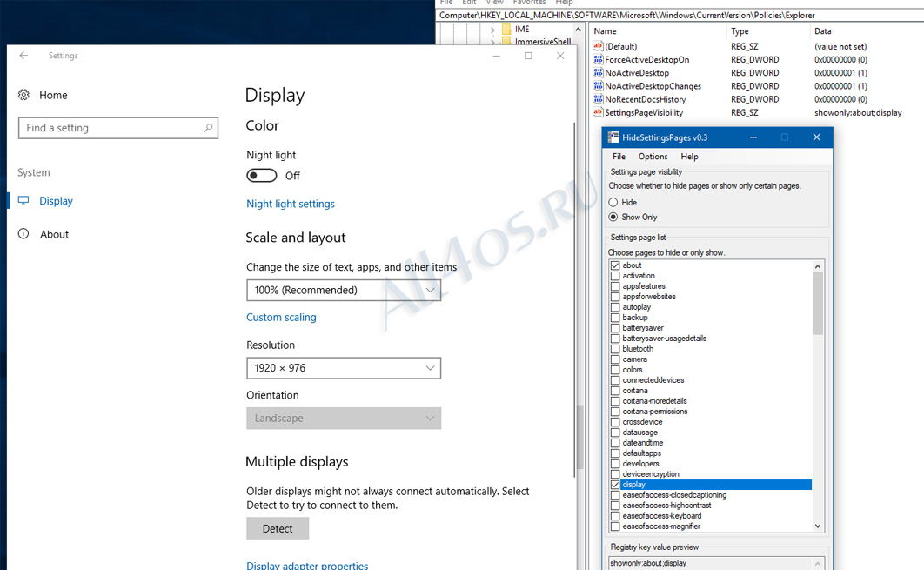Image resolution: width=924 pixels, height=570 pixels.
Task: Click the IME folder icon in registry tree
Action: pos(506,29)
